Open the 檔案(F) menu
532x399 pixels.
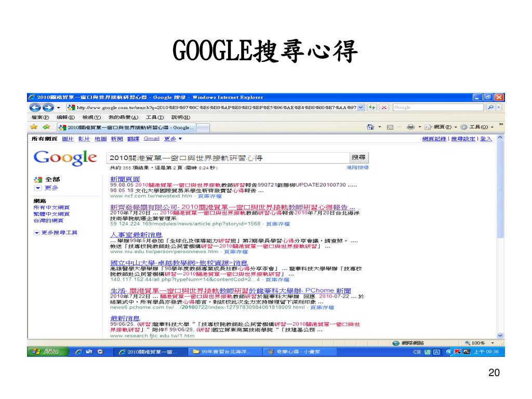(40, 117)
